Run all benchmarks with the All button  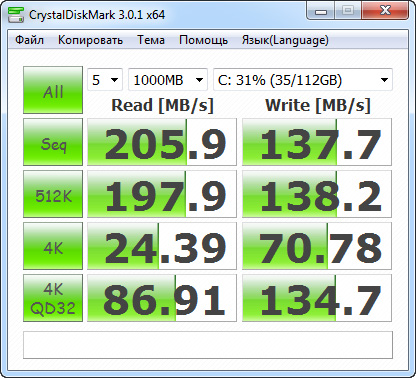pyautogui.click(x=53, y=90)
